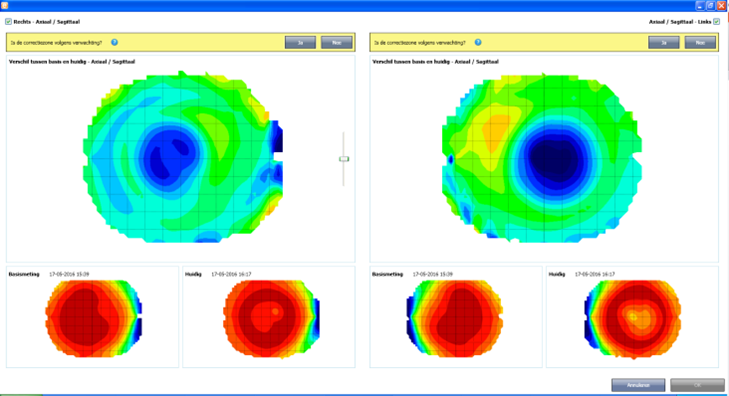Open help icon for right correction zone question
Image resolution: width=729 pixels, height=396 pixels.
pos(478,42)
